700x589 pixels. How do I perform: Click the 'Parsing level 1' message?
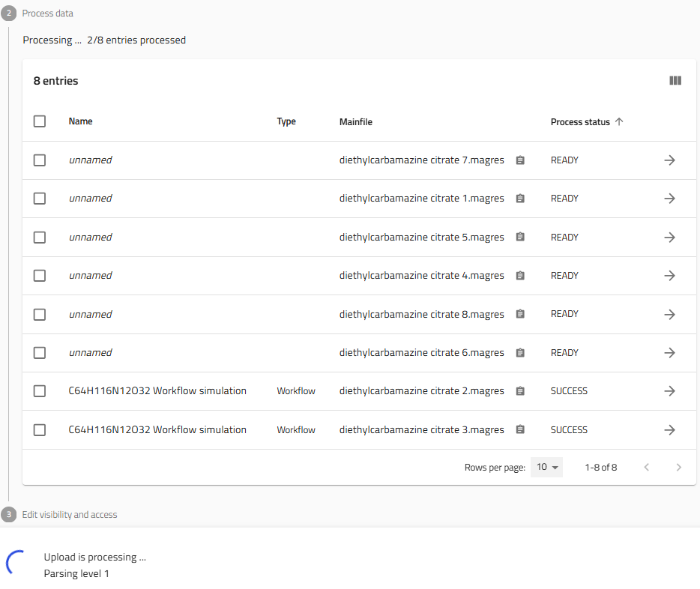[76, 573]
